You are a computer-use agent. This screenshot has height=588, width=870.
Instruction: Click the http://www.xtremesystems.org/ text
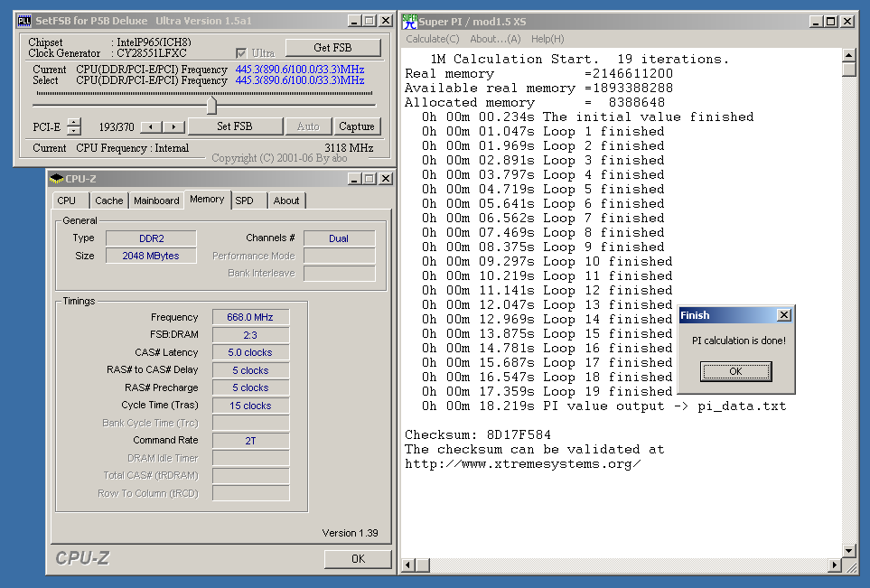[x=523, y=463]
